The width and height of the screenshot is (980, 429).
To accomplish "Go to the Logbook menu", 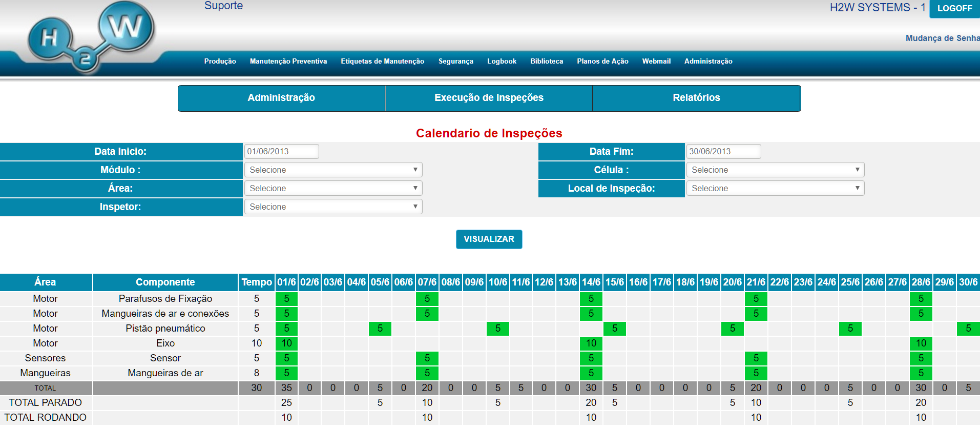I will 502,61.
